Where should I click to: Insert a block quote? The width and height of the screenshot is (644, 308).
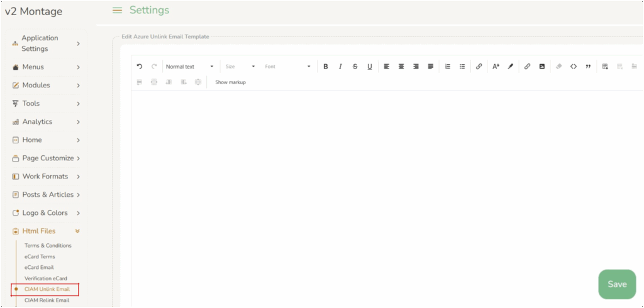pos(588,67)
